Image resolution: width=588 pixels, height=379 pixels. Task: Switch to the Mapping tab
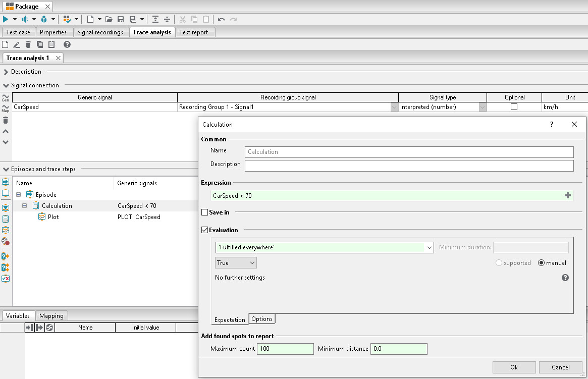(x=51, y=315)
